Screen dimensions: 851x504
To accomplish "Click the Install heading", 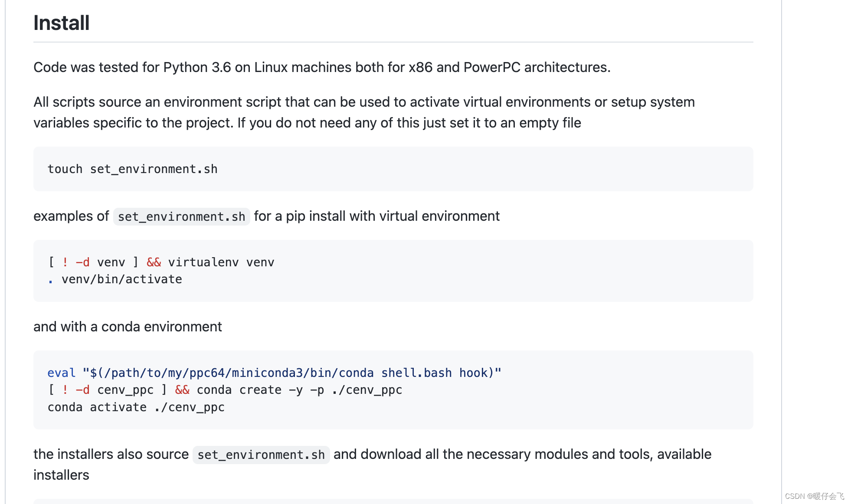I will (x=61, y=23).
